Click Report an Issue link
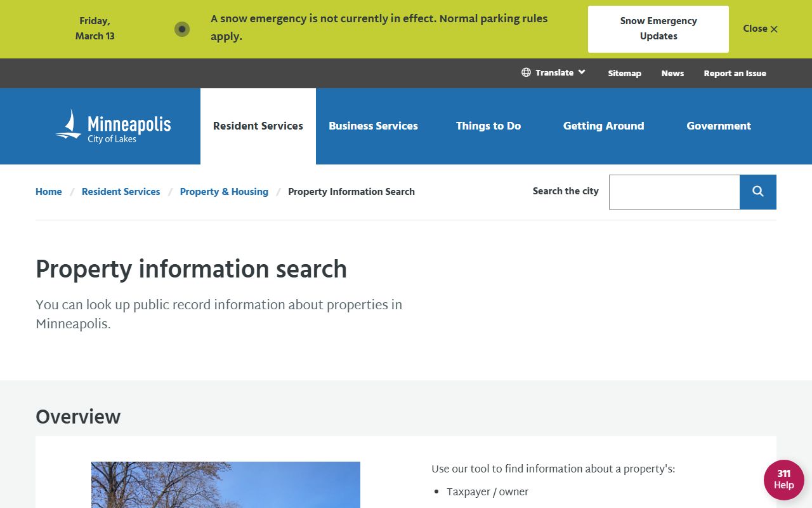This screenshot has height=508, width=812. coord(735,74)
